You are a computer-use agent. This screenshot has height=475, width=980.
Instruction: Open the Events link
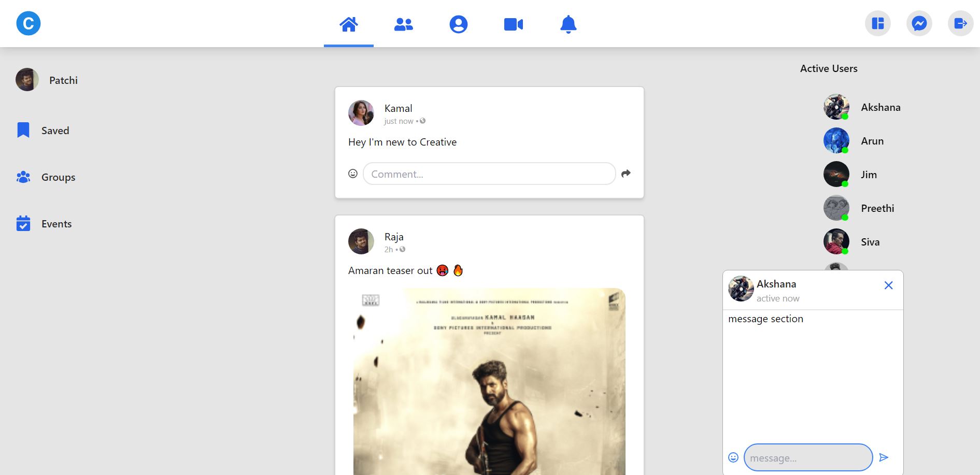(x=56, y=224)
